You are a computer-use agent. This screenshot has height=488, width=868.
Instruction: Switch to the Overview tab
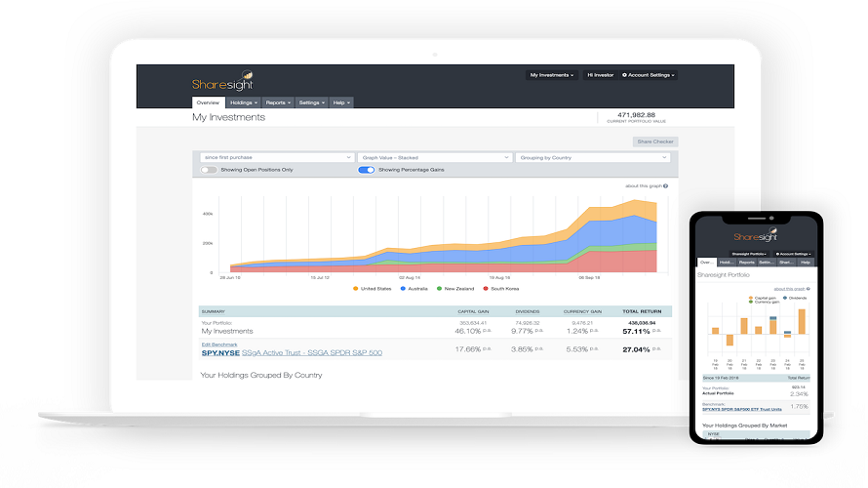click(208, 102)
